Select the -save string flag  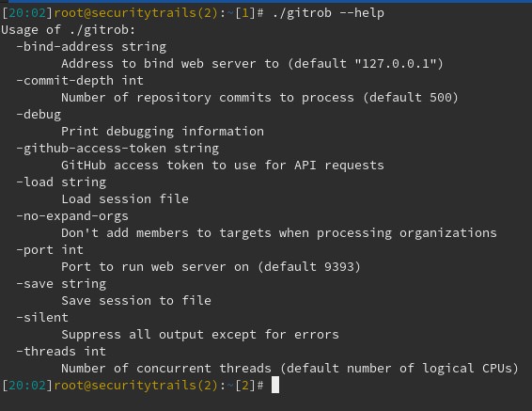(x=61, y=284)
